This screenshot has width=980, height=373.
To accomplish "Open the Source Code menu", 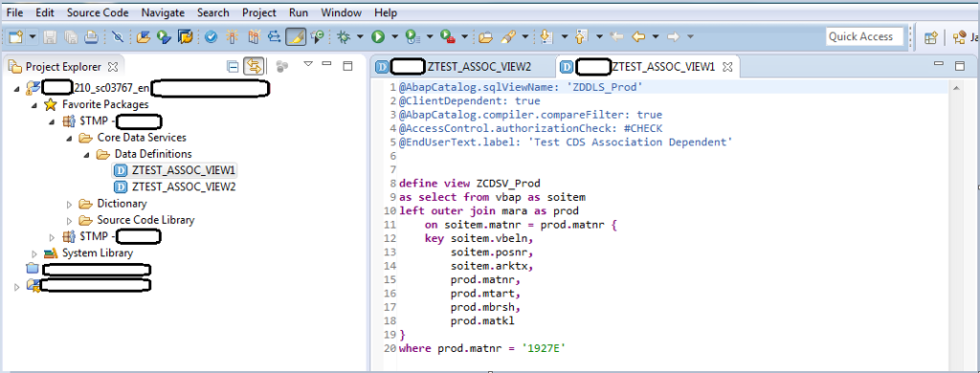I will (98, 12).
